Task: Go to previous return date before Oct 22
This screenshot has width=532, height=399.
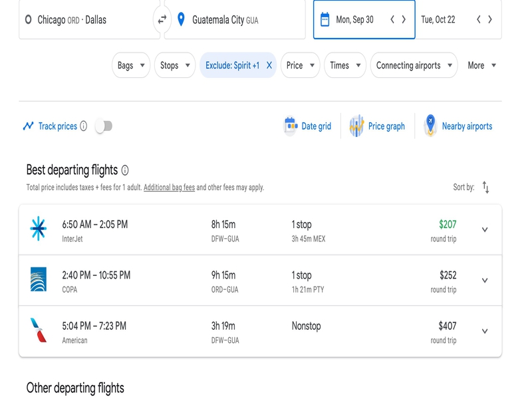Action: coord(478,19)
